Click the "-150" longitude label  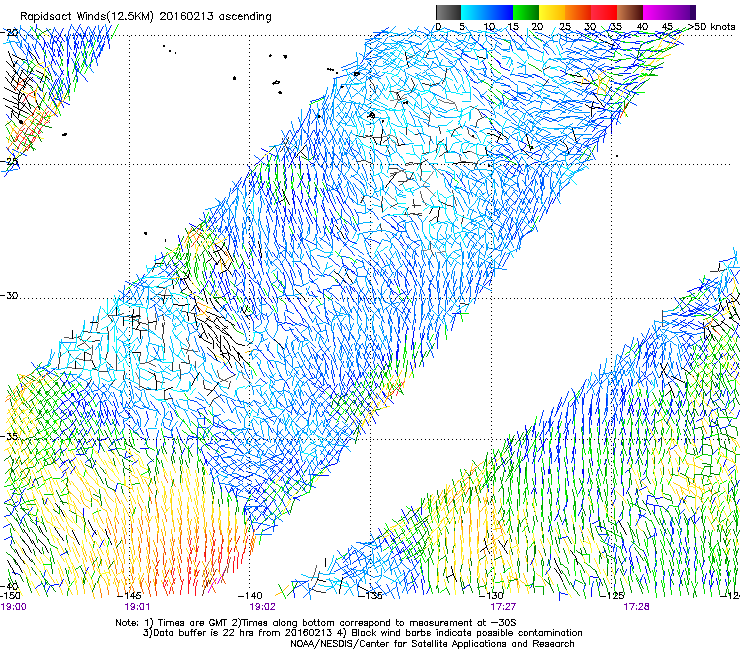(10, 596)
